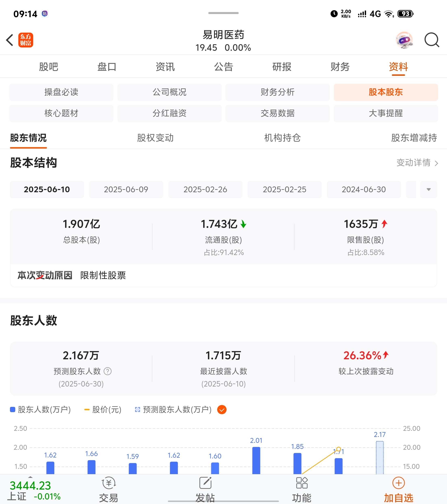Toggle 预测股东人数(万户) legend series

click(x=173, y=409)
